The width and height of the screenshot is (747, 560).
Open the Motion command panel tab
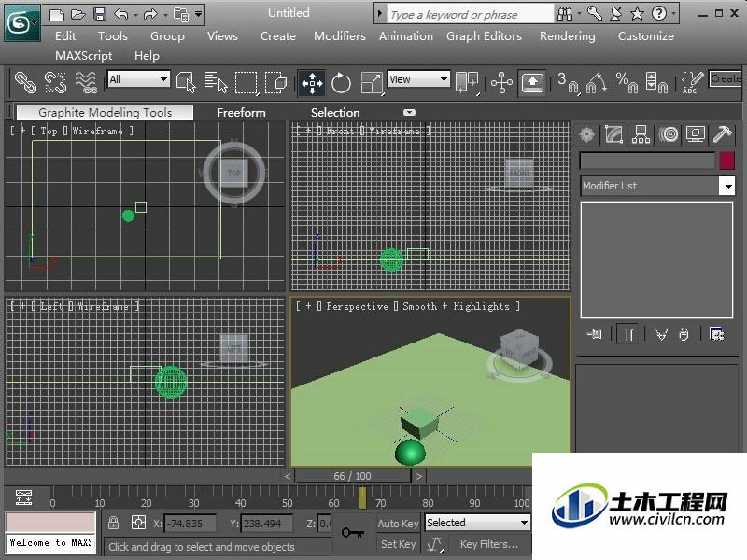pyautogui.click(x=669, y=134)
